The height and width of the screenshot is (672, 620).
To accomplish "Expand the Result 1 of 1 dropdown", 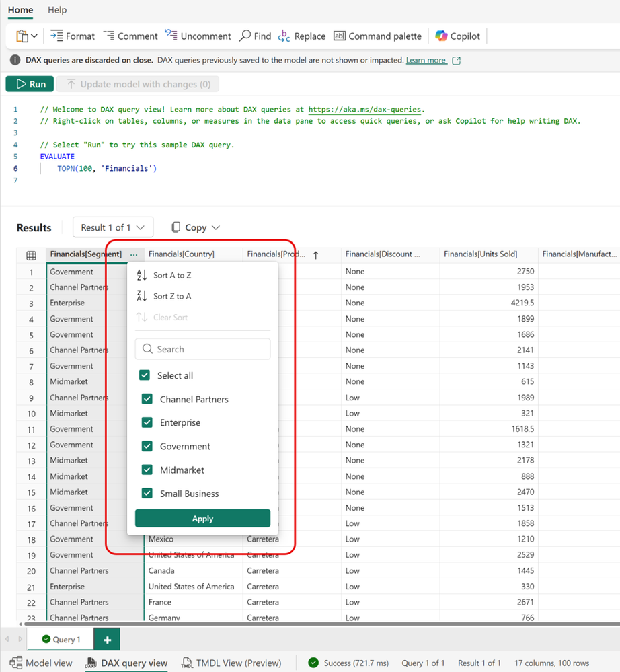I will tap(113, 227).
